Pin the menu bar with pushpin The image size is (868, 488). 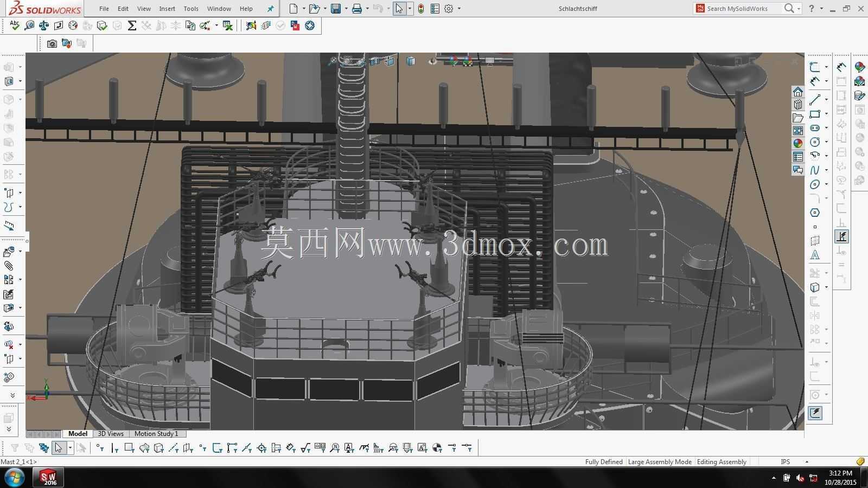pos(271,9)
